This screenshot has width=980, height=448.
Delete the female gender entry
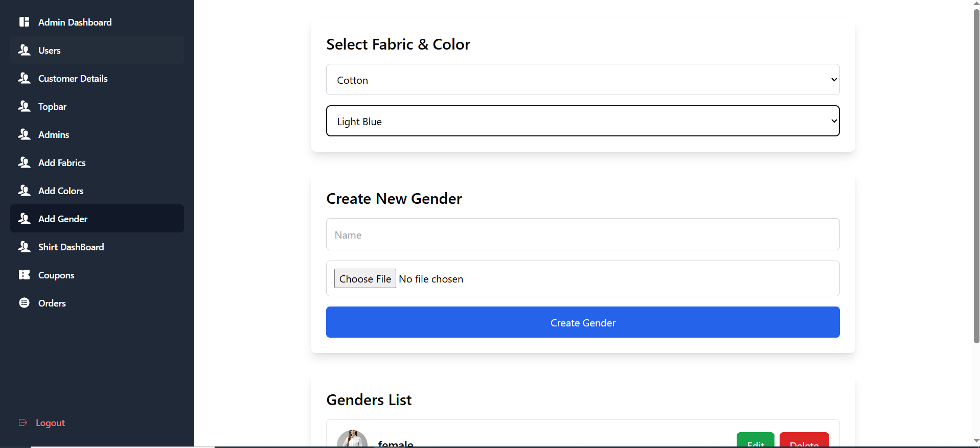[x=804, y=441]
